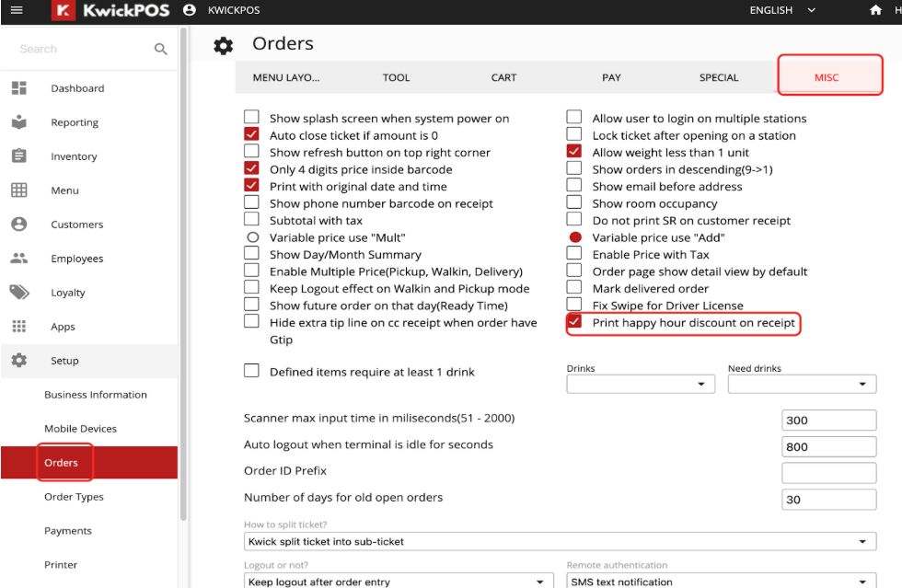Image resolution: width=902 pixels, height=588 pixels.
Task: Select Variable price use "Mult" radio
Action: click(252, 237)
